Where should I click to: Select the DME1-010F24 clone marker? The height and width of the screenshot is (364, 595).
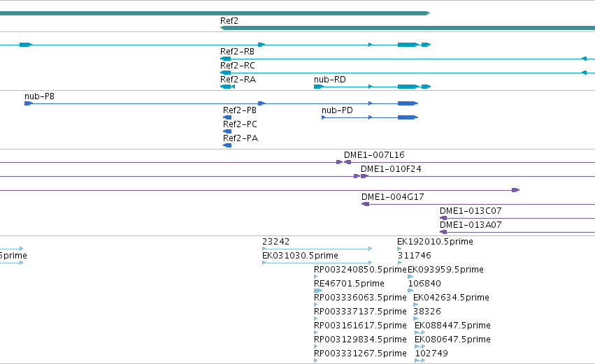[x=365, y=176]
